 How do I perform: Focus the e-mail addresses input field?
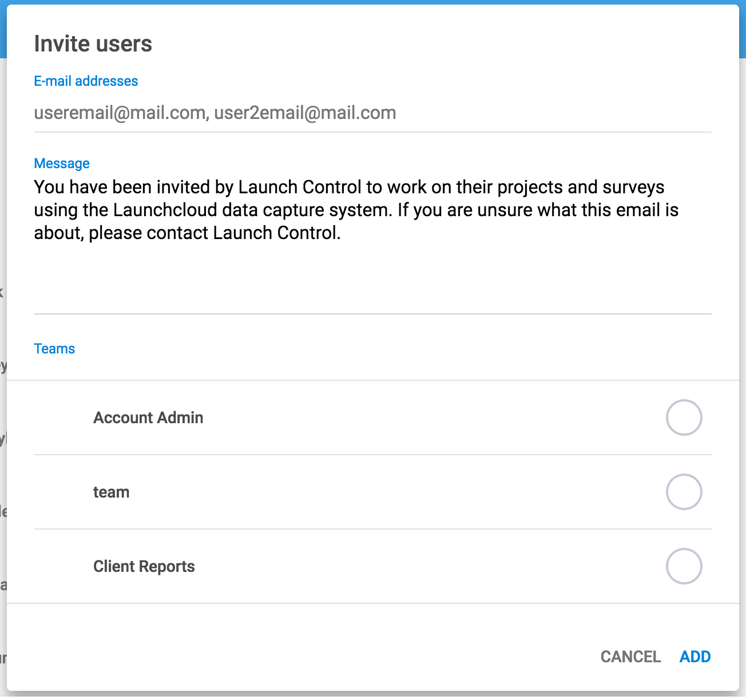[372, 113]
